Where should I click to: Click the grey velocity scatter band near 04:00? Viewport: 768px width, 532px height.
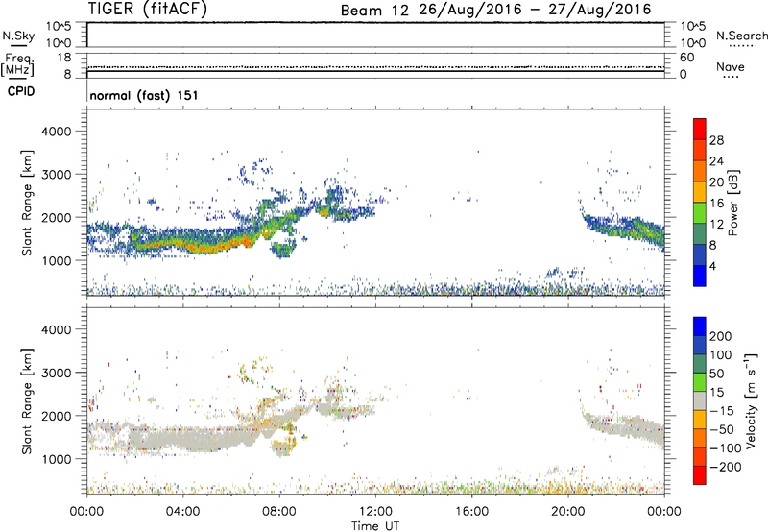pos(183,439)
